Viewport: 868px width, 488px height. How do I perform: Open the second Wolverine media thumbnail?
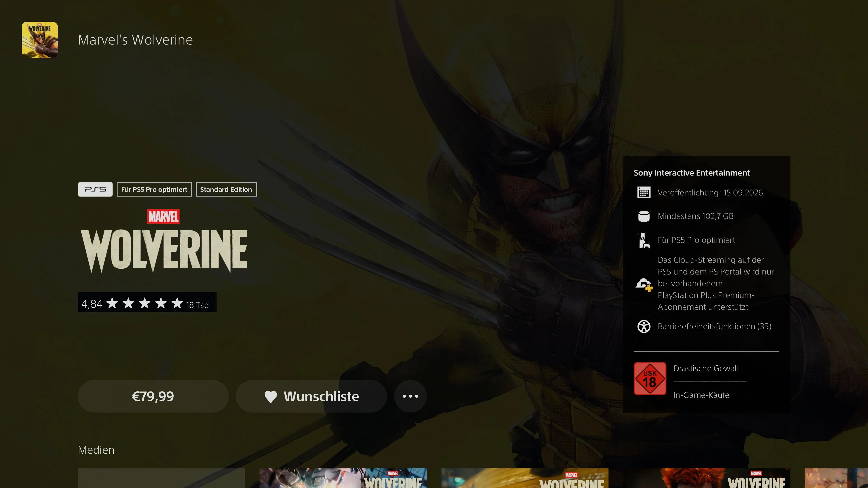point(343,478)
